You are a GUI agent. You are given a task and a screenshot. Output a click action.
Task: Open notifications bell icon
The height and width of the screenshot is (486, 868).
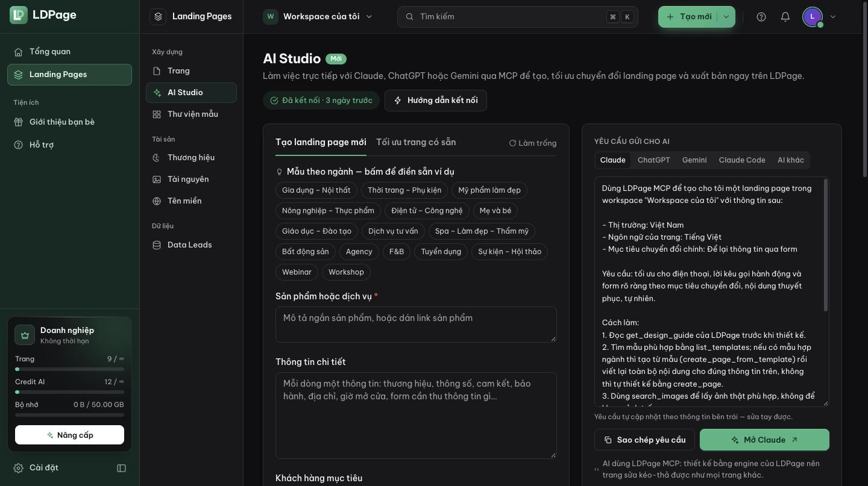785,17
